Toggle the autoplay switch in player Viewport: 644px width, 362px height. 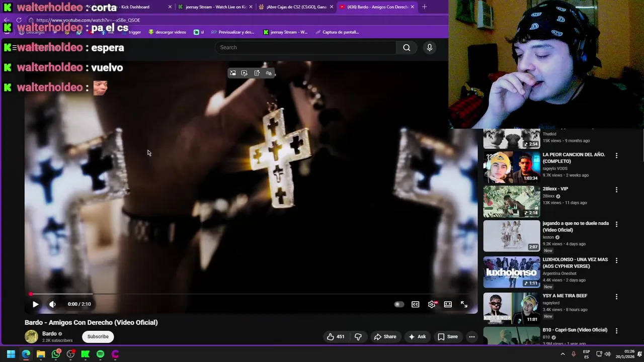(x=398, y=304)
